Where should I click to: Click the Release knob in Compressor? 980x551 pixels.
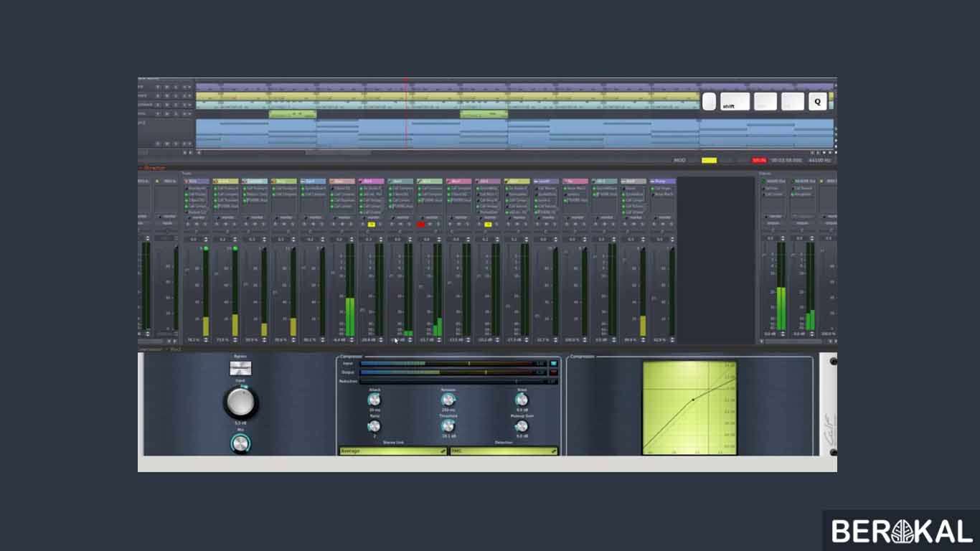pos(448,400)
